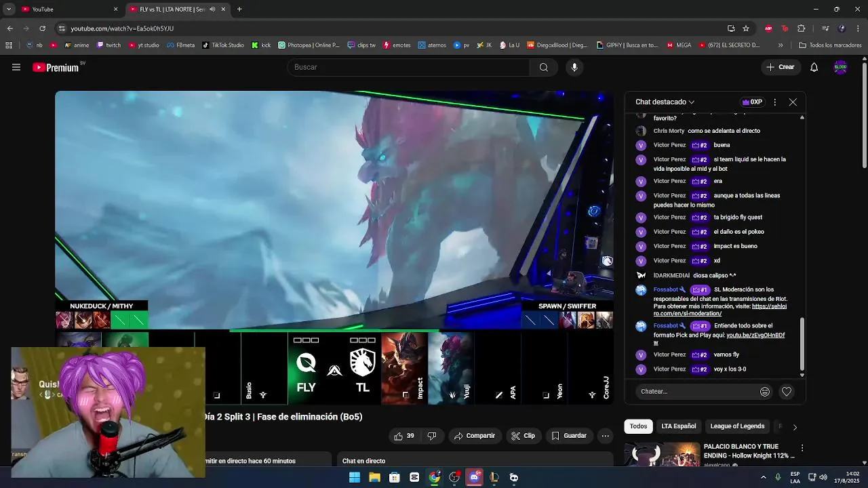
Task: Open more actions ellipsis under video
Action: [x=606, y=436]
